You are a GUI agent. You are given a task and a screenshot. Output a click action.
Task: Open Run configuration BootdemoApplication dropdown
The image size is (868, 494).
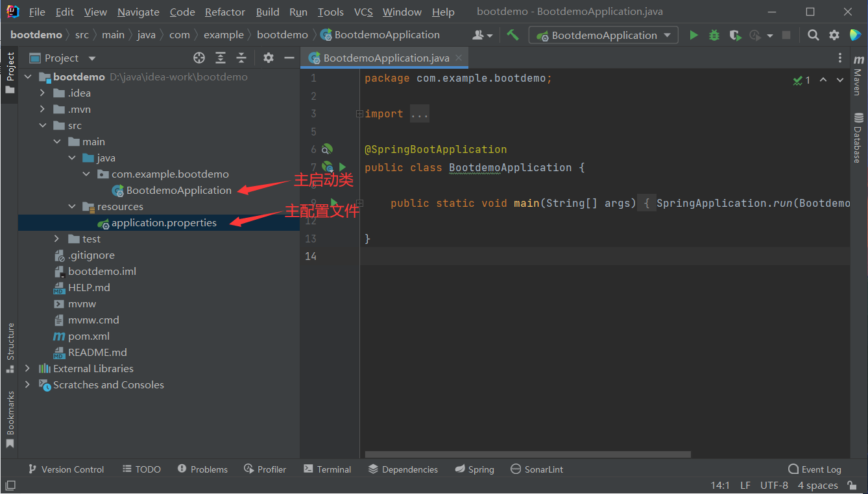click(604, 36)
